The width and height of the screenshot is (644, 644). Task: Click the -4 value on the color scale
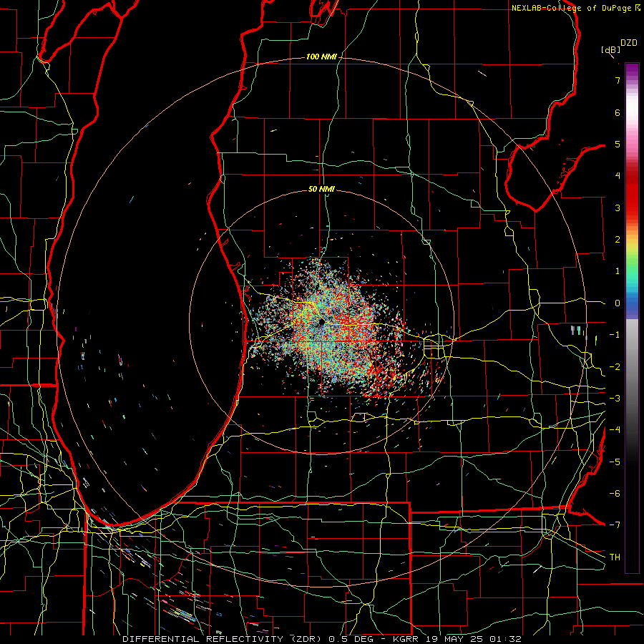pyautogui.click(x=615, y=430)
